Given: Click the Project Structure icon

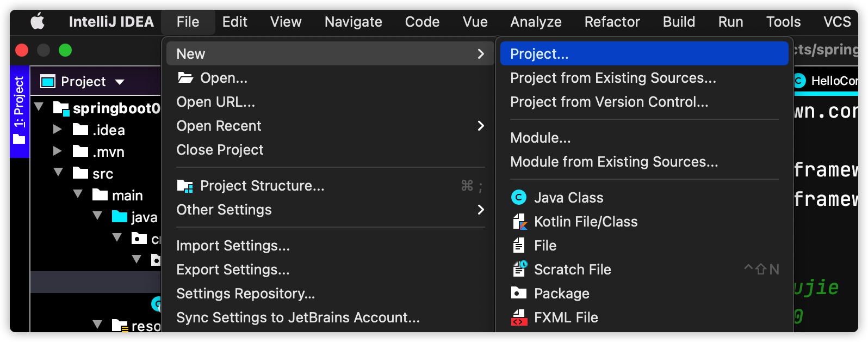Looking at the screenshot, I should click(x=185, y=186).
